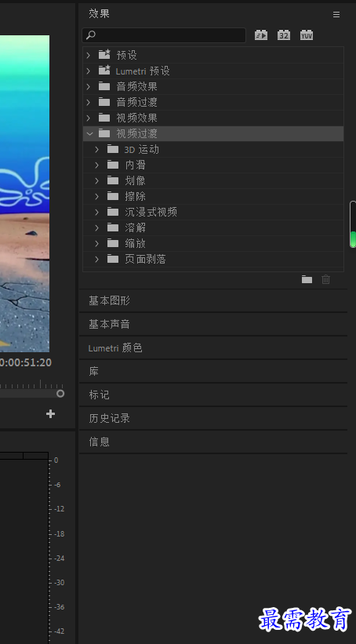Select the 沉浸式视频 folder icon
This screenshot has height=644, width=356.
[x=113, y=212]
